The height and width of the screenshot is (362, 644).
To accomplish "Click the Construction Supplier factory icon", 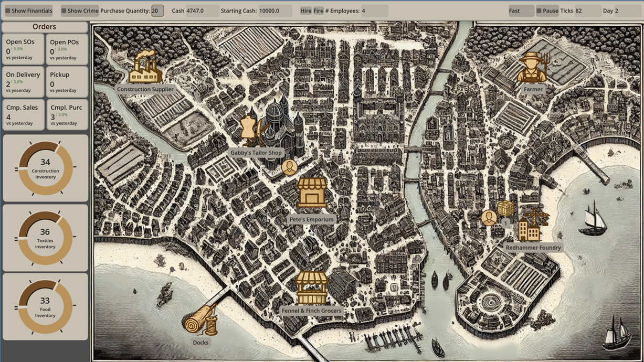I will click(145, 67).
